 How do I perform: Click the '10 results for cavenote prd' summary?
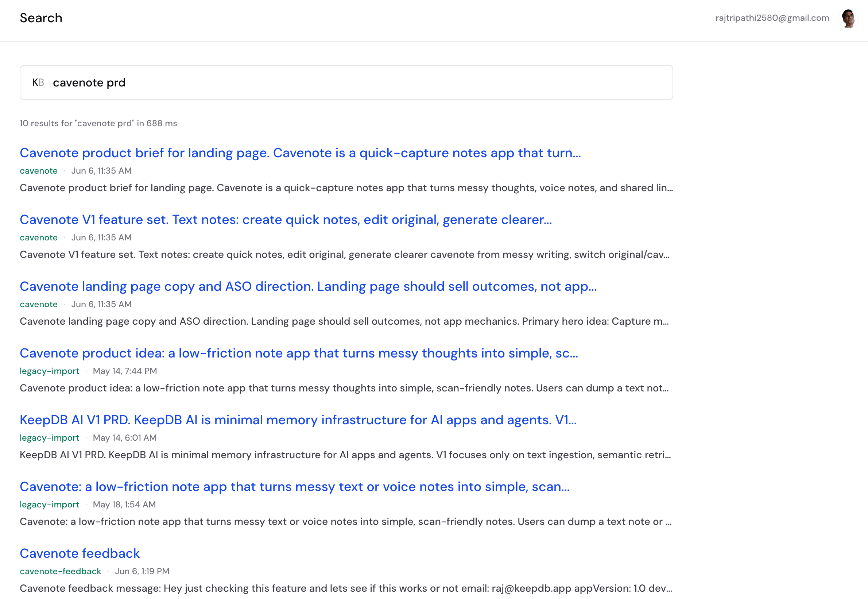tap(98, 123)
